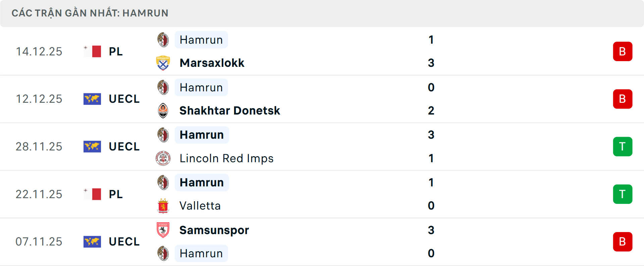
Task: Click the Malta flag beside 14.12.25 PL
Action: (x=92, y=51)
